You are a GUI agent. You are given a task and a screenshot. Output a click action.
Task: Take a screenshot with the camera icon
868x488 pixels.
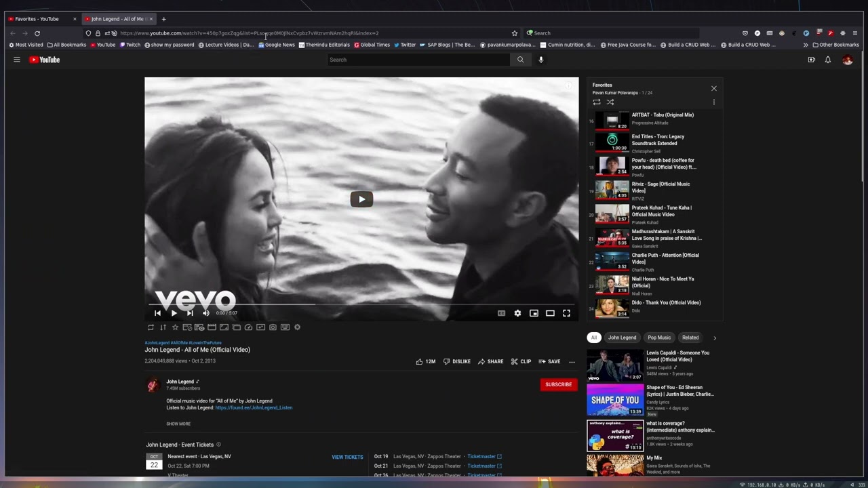[x=273, y=327]
